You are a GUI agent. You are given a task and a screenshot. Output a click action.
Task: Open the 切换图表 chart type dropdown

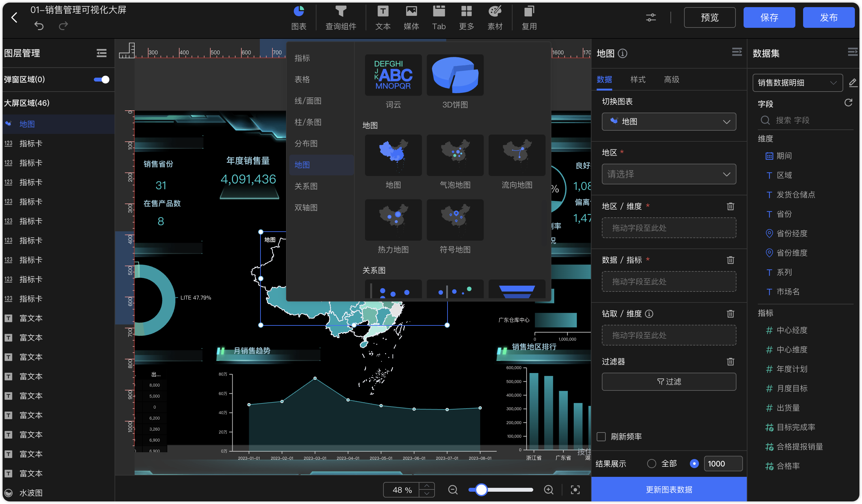click(669, 121)
